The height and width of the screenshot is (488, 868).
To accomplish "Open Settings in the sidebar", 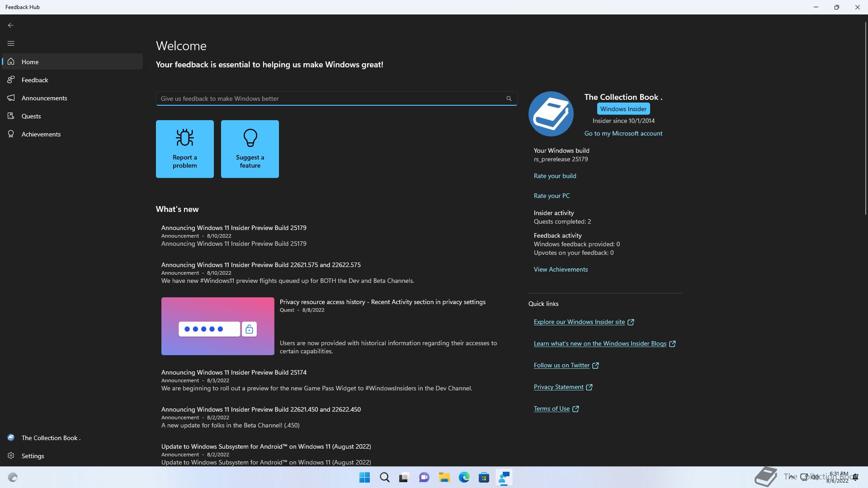I will 72,456.
